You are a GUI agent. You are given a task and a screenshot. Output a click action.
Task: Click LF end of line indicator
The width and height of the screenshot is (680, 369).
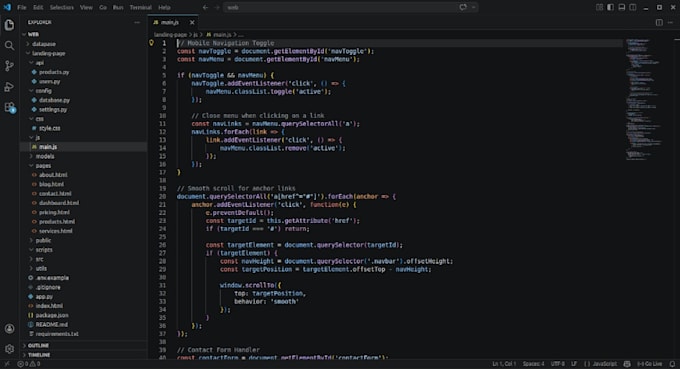(574, 364)
